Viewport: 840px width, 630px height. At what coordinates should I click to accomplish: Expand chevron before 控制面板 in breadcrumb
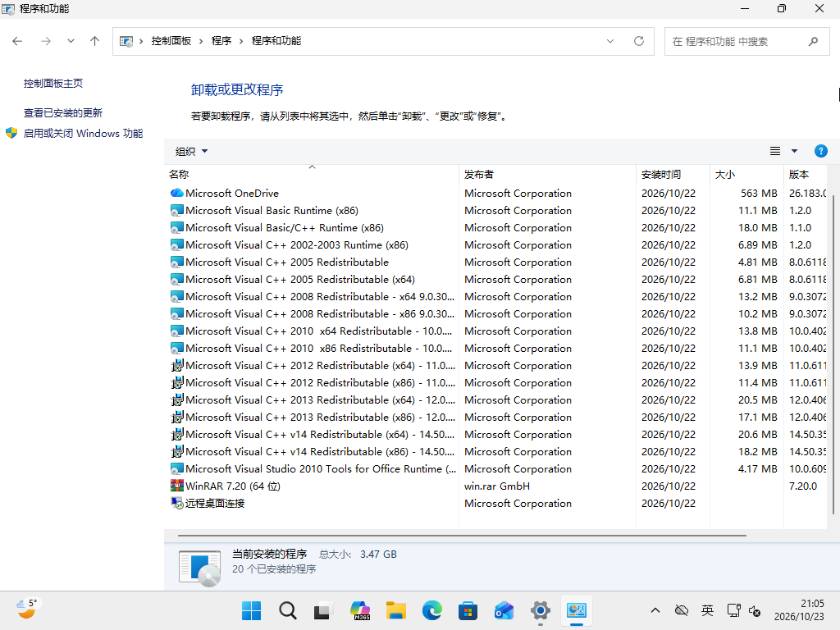(x=141, y=41)
